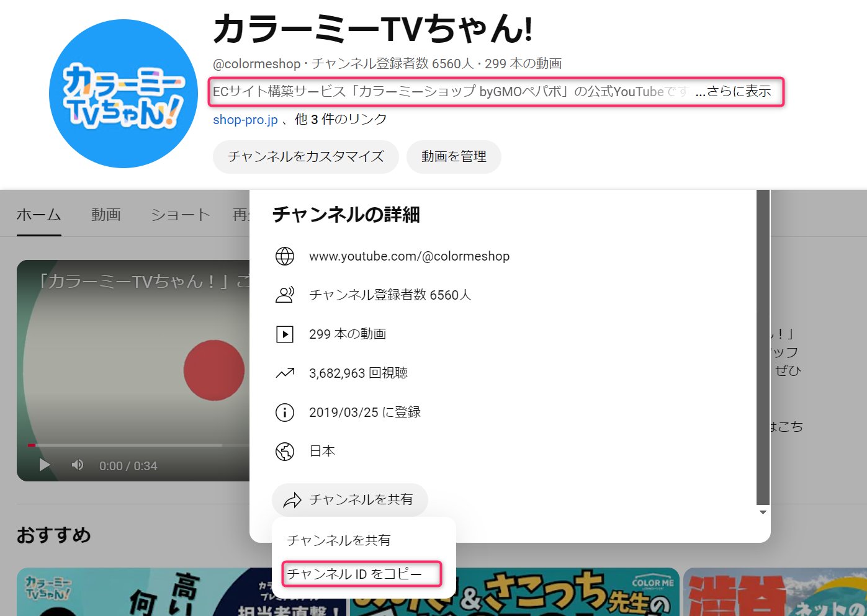Choose チャンネルを共有 in the popup menu
This screenshot has width=867, height=616.
pyautogui.click(x=339, y=540)
